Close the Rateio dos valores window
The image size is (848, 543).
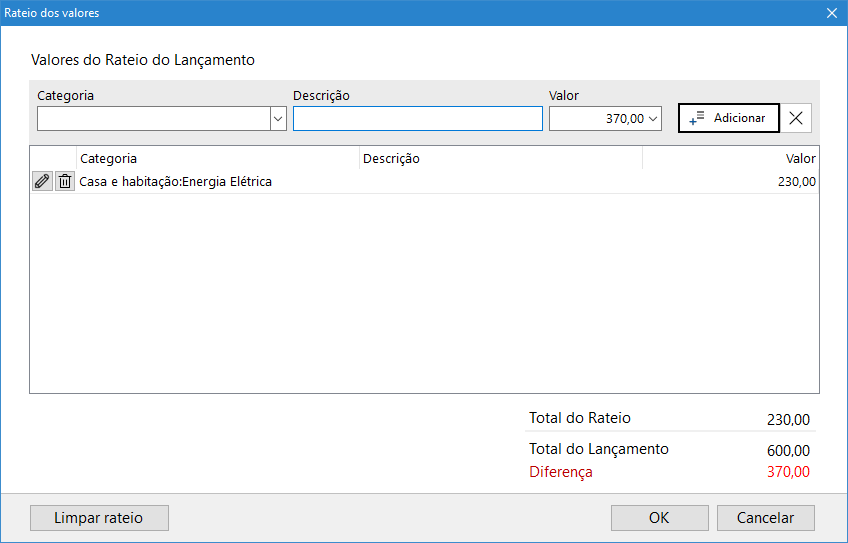[x=831, y=13]
